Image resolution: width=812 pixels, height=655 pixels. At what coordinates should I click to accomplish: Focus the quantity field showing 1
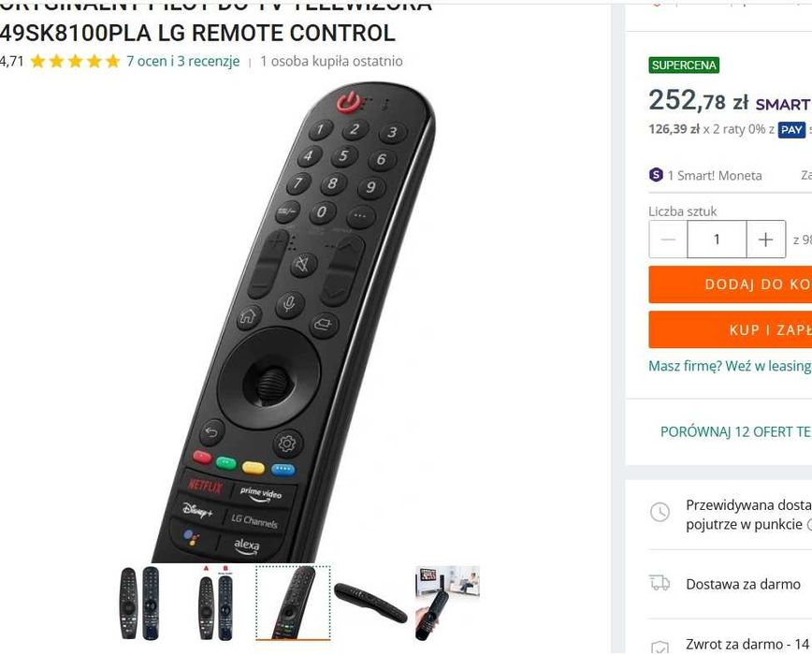point(717,240)
